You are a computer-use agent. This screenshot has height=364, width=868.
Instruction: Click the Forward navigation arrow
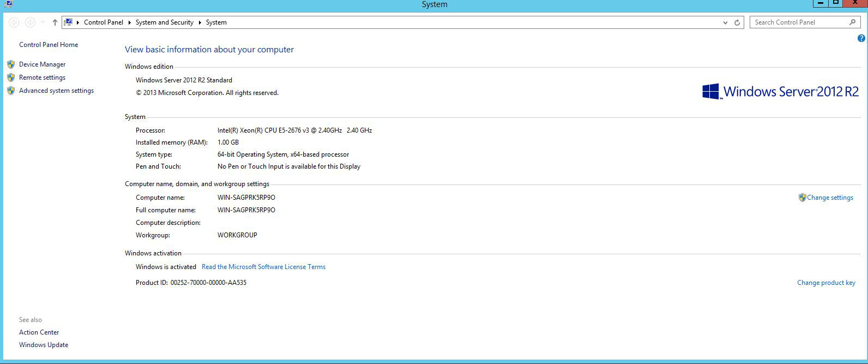click(31, 22)
